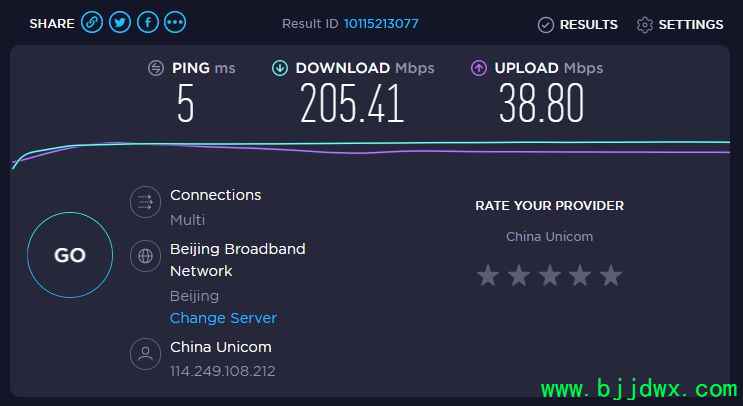This screenshot has height=406, width=743.
Task: Click the Connections mode icon
Action: click(145, 202)
